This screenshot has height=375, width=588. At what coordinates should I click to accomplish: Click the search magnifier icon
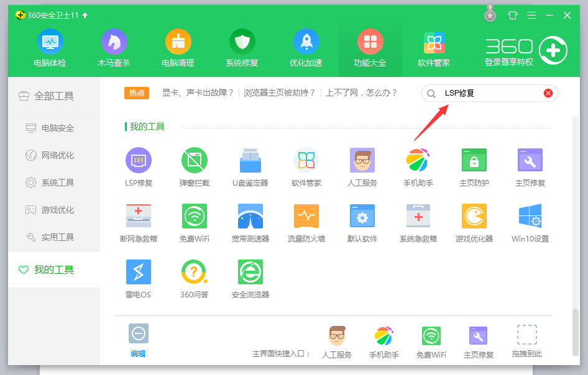431,93
